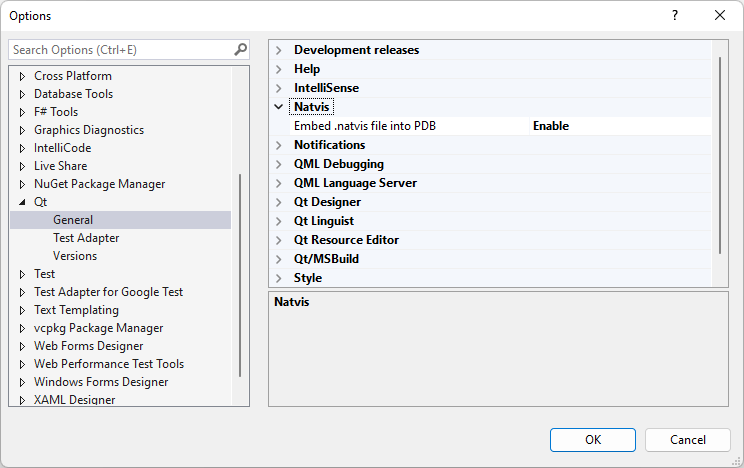The height and width of the screenshot is (468, 744).
Task: Select the Natvis category header text
Action: (x=312, y=107)
